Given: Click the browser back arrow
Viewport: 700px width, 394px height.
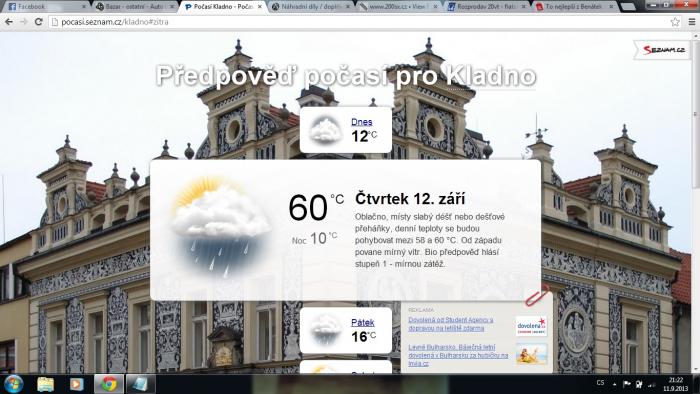Looking at the screenshot, I should click(x=8, y=22).
